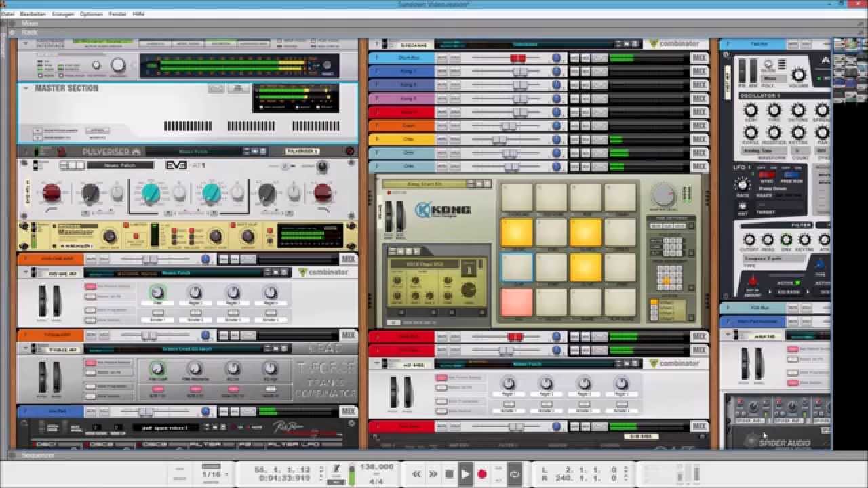Image resolution: width=868 pixels, height=488 pixels.
Task: Click the Kong pitch bend wheel
Action: coord(389,216)
